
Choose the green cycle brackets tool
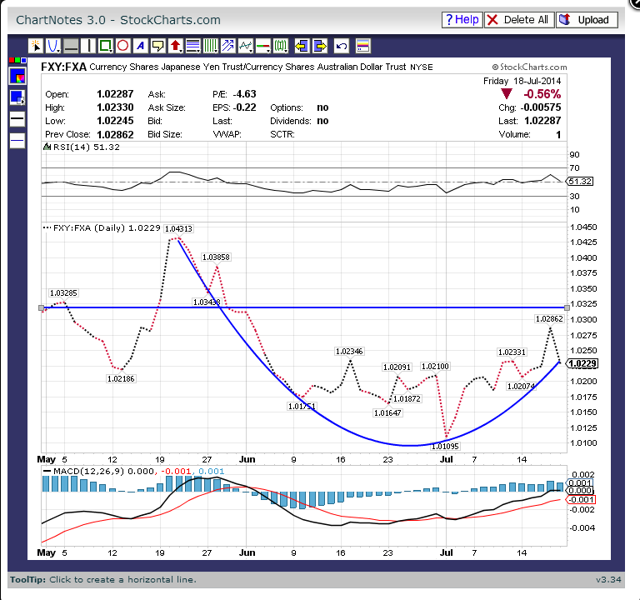(281, 46)
